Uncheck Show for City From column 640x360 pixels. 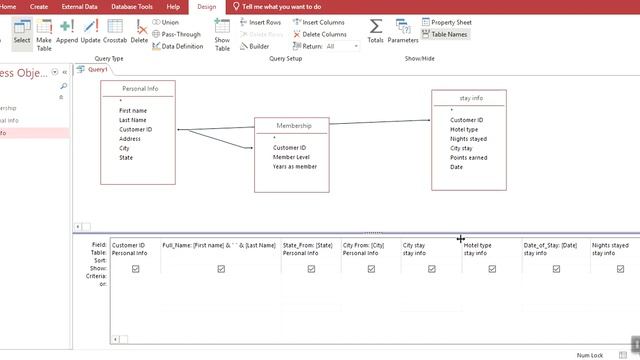[371, 269]
